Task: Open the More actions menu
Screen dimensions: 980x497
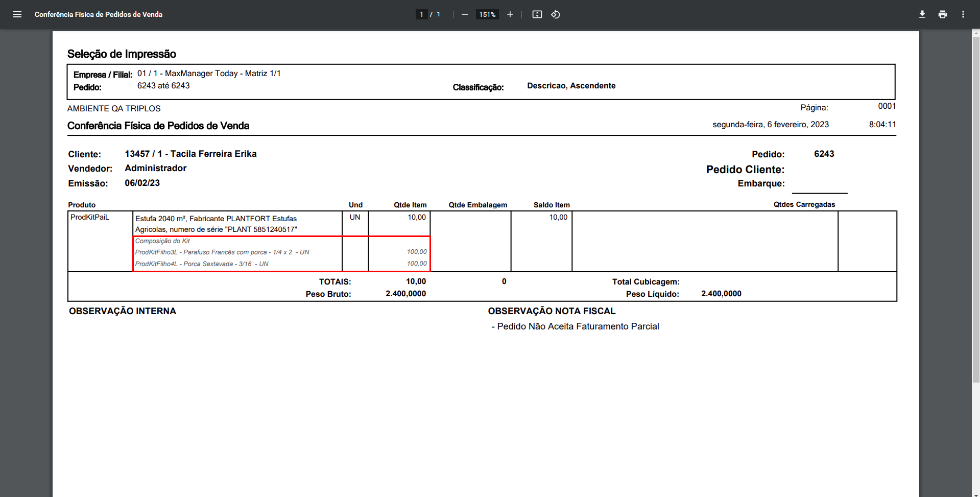Action: click(x=963, y=14)
